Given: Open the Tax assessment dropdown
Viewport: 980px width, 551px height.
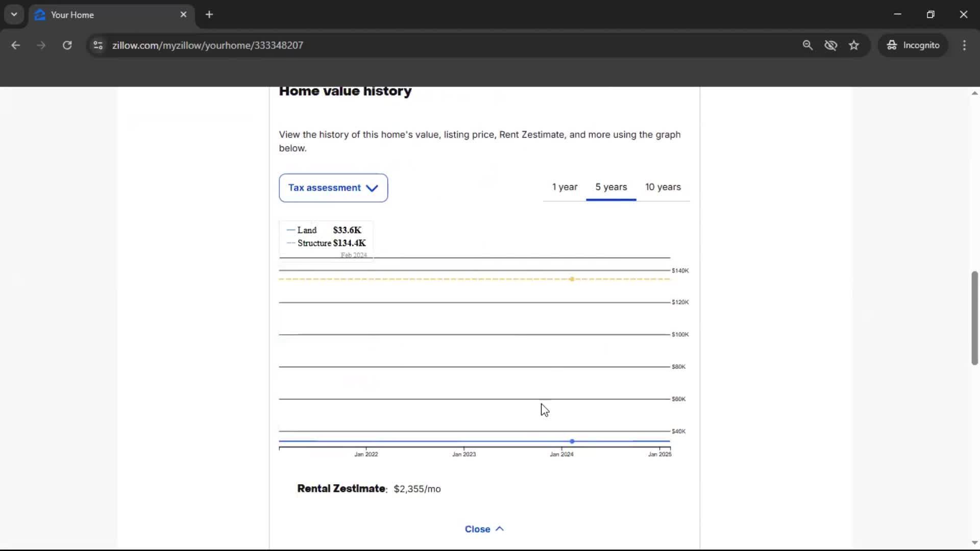Looking at the screenshot, I should [x=333, y=188].
